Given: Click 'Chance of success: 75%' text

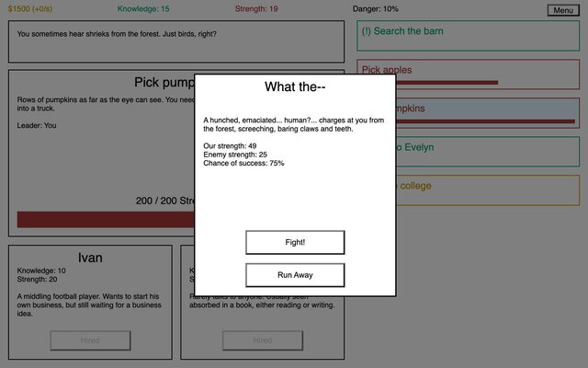Looking at the screenshot, I should 243,164.
